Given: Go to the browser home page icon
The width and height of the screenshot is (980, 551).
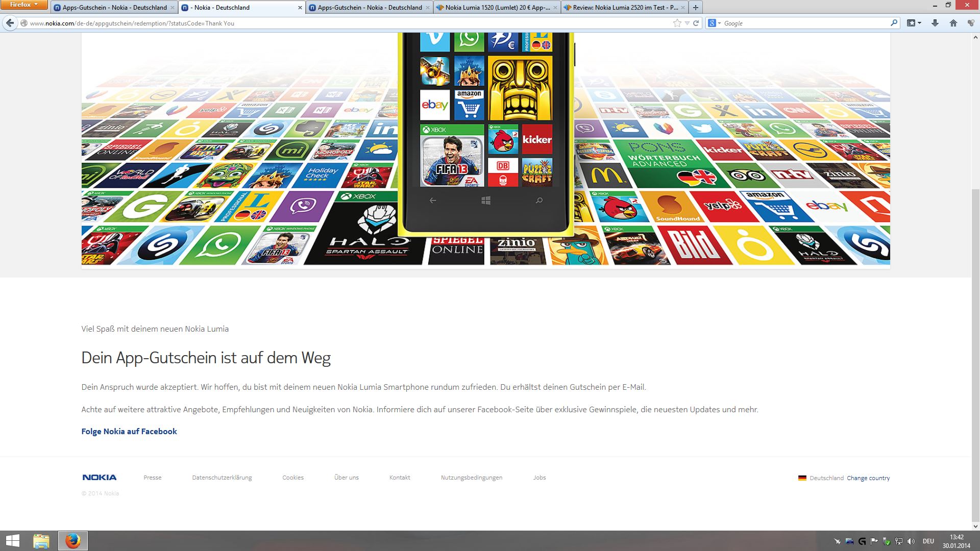Looking at the screenshot, I should pos(953,23).
